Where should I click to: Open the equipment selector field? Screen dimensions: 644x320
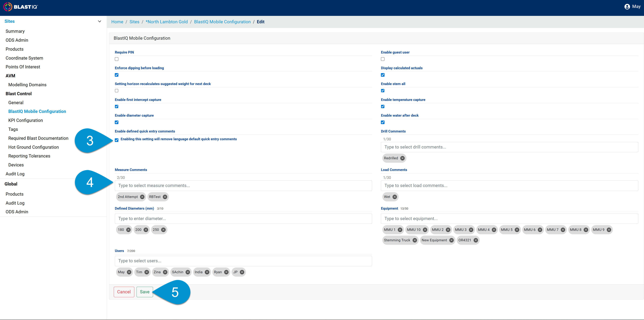pyautogui.click(x=509, y=219)
